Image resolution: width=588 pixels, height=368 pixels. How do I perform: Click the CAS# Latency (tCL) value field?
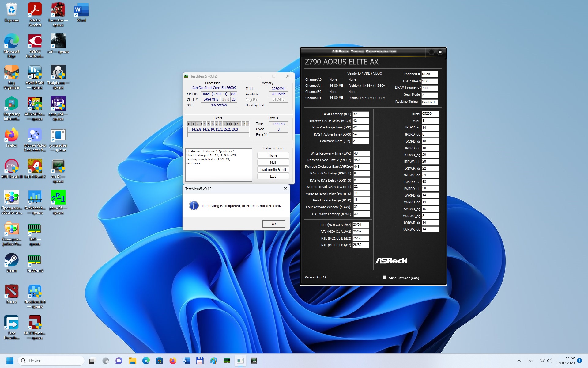(360, 114)
